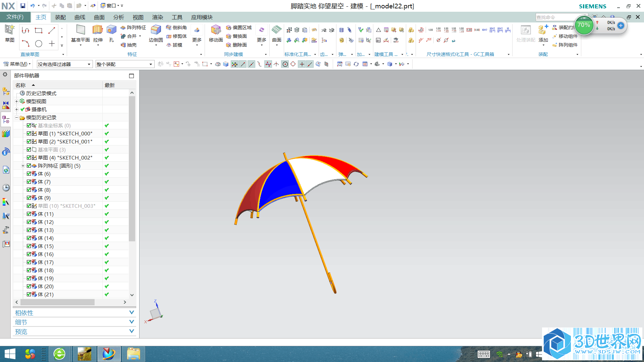
Task: Toggle the 草图 (10) "SKETCH_003" checkbox
Action: (29, 206)
